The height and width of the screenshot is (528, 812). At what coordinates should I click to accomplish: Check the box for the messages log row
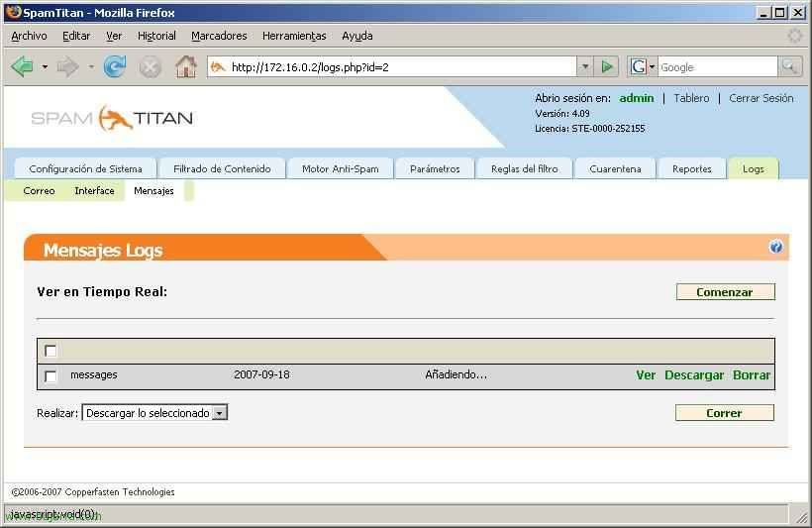(51, 375)
